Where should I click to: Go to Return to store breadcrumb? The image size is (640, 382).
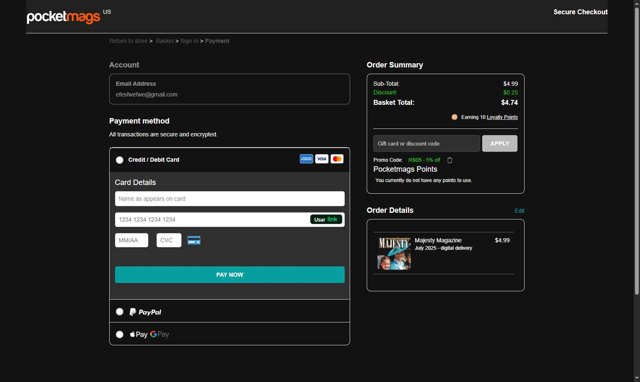point(128,41)
